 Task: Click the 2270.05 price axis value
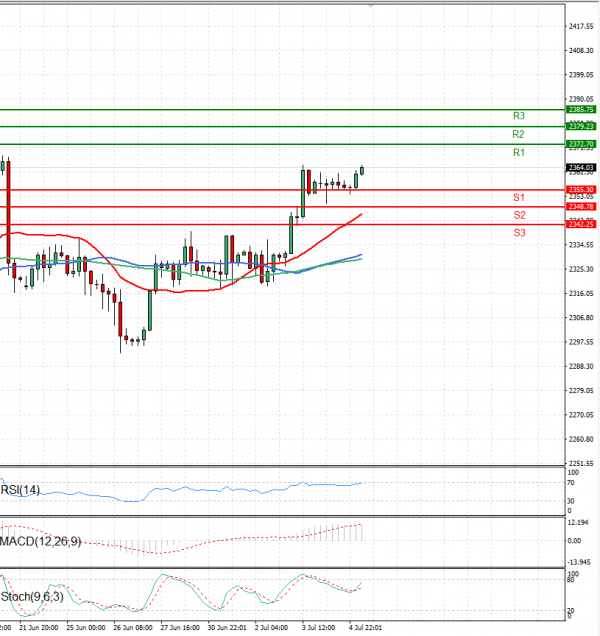581,415
